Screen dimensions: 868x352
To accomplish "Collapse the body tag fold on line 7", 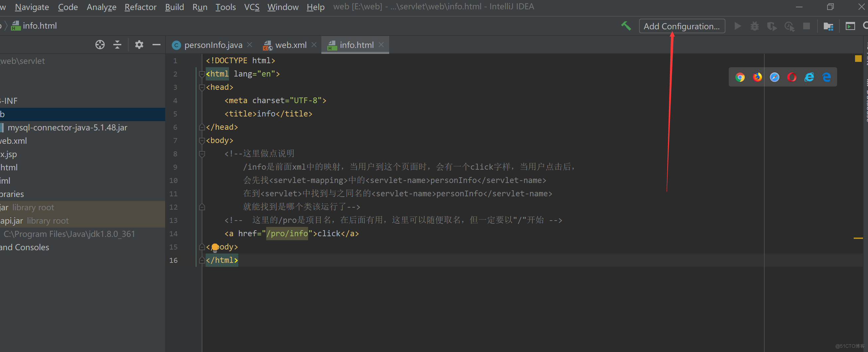I will [x=202, y=141].
